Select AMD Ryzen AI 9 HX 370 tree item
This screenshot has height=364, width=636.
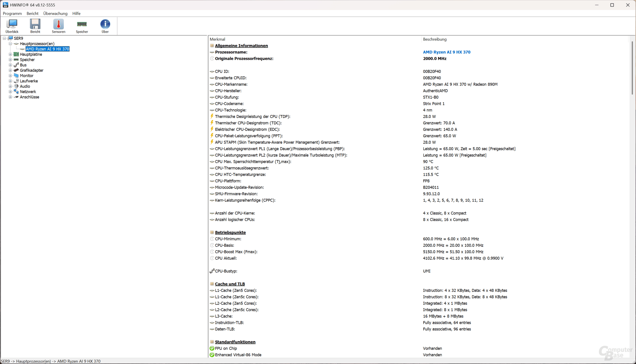tap(48, 49)
